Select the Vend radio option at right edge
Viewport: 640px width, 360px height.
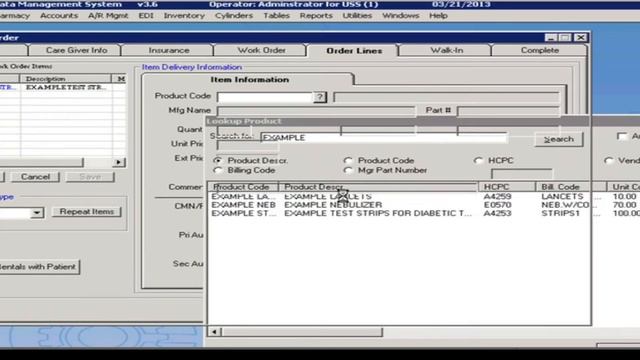pos(609,160)
